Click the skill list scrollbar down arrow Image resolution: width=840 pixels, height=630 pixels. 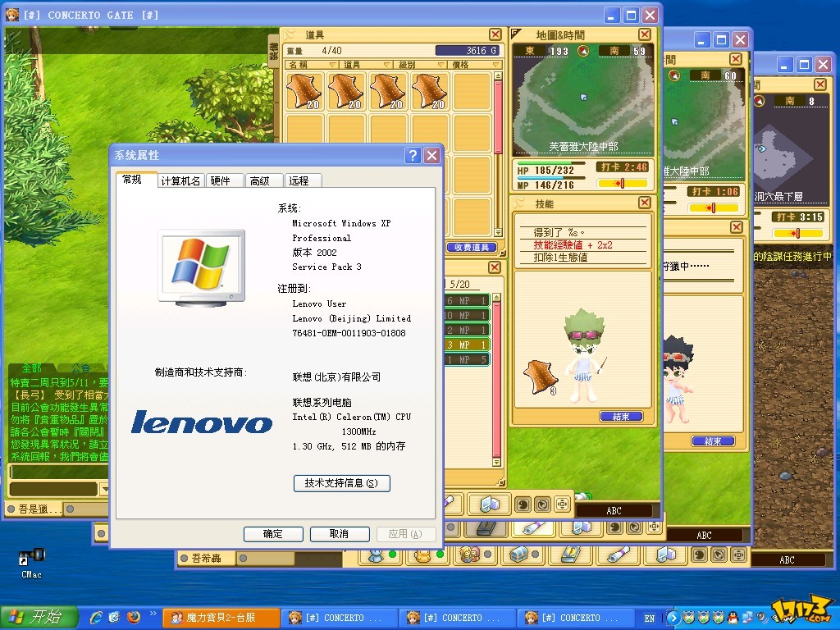496,463
